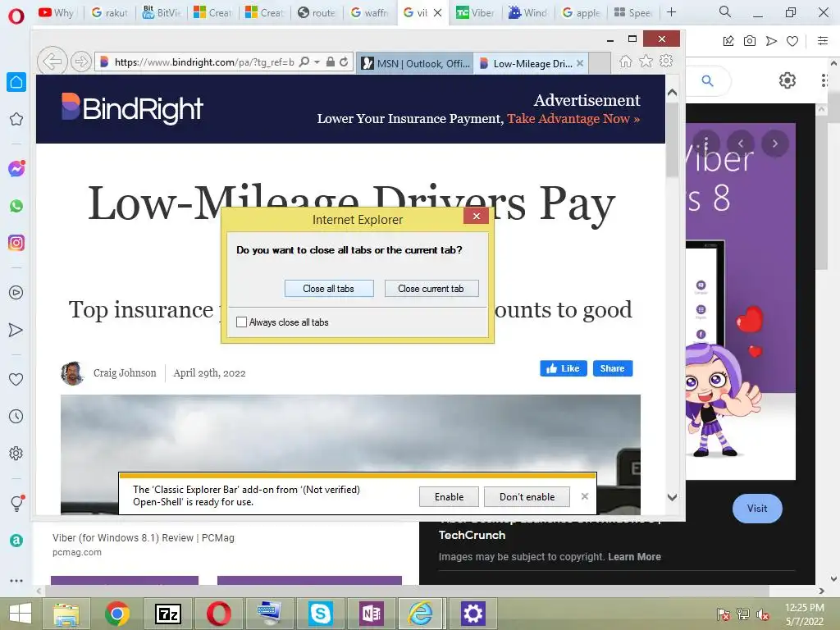Open Skype from taskbar
Image resolution: width=840 pixels, height=630 pixels.
click(x=321, y=614)
